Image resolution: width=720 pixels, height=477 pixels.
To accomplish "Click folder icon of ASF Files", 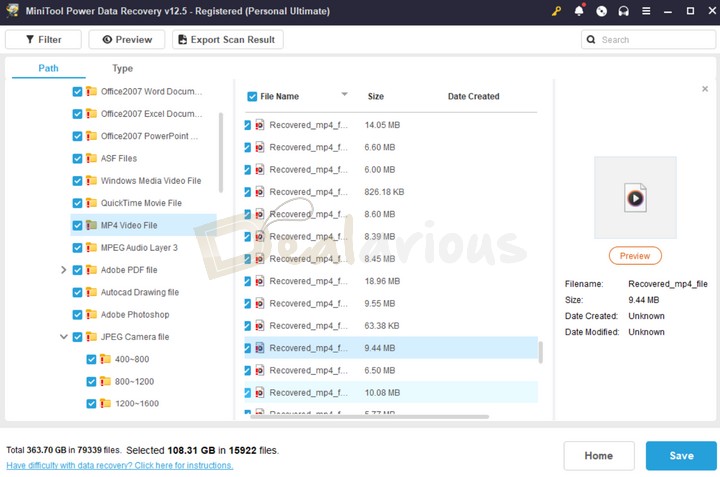I will point(91,158).
